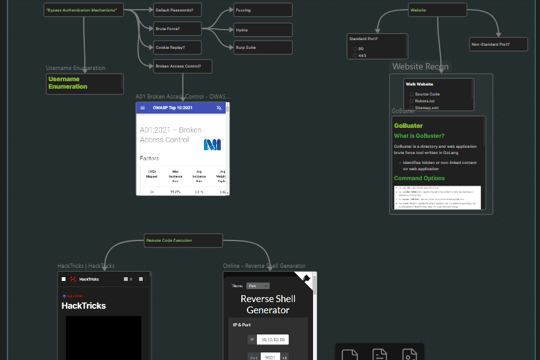
Task: Click the A01 Broken Access Control card label
Action: (182, 96)
